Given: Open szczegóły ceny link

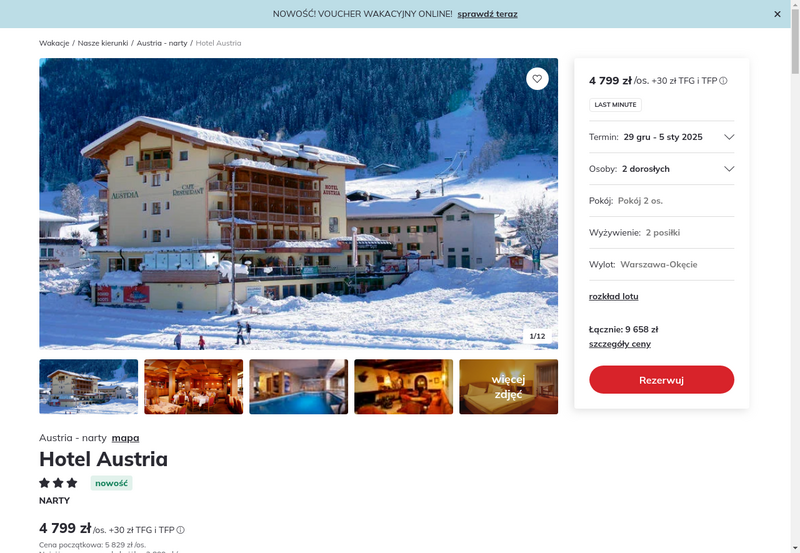Looking at the screenshot, I should coord(619,344).
